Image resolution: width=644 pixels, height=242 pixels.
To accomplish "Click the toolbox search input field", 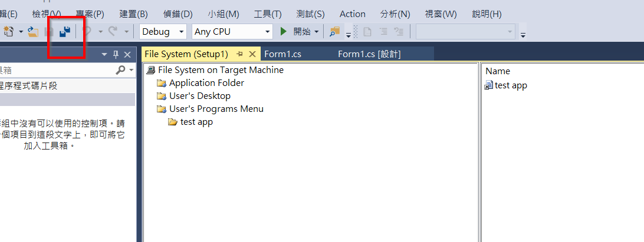I will point(58,70).
